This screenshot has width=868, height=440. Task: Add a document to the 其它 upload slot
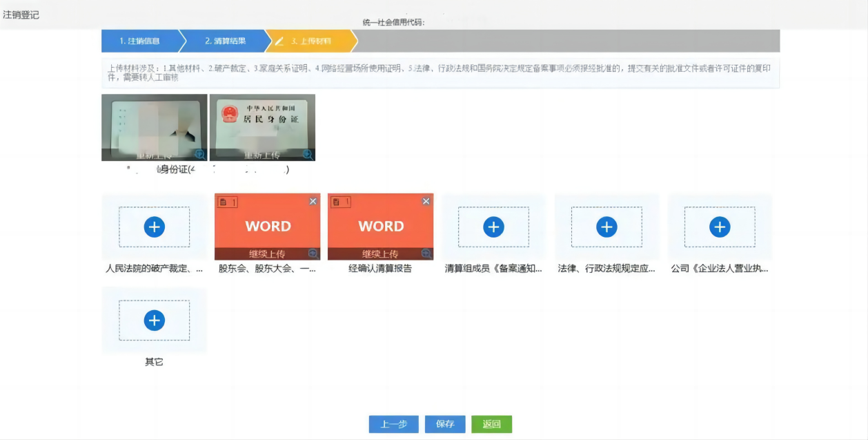click(153, 320)
